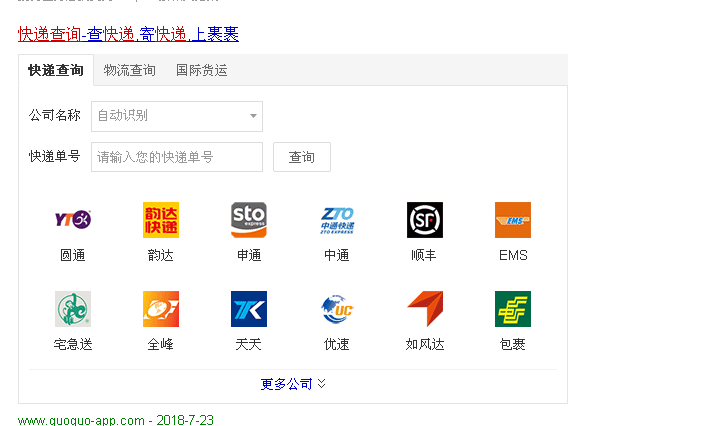Click the YTO 圆通 express logo
This screenshot has width=701, height=426.
[72, 219]
